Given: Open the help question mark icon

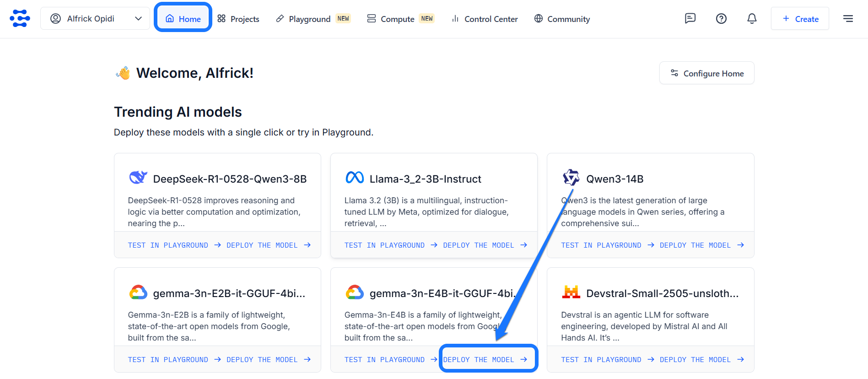Looking at the screenshot, I should [x=721, y=18].
